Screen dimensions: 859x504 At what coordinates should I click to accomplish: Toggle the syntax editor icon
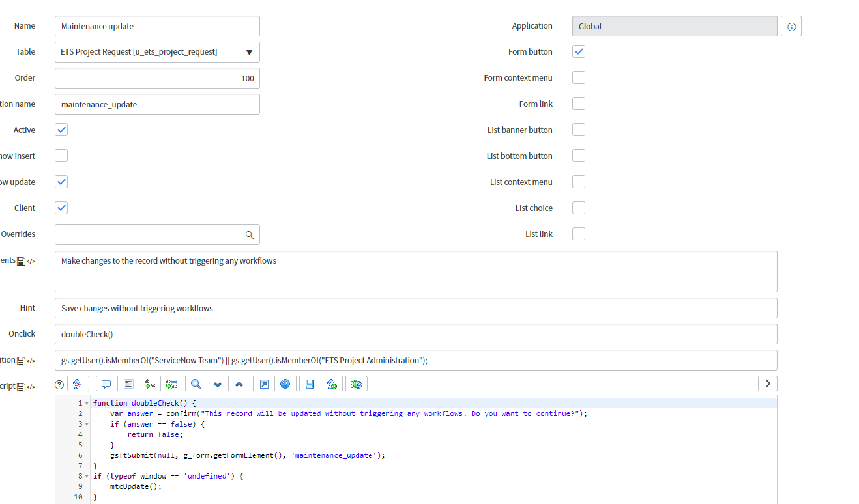[78, 384]
